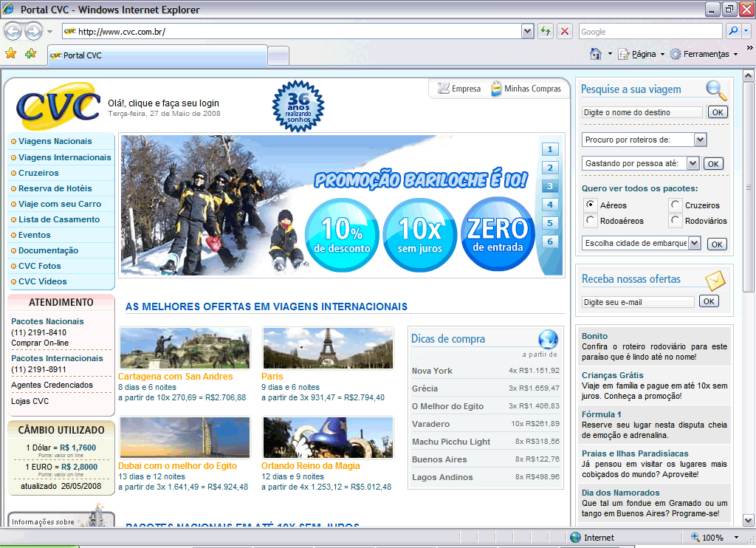Click the envelope icon beside Receba nossas ofertas
Screen dimensions: 756x548
pyautogui.click(x=715, y=280)
